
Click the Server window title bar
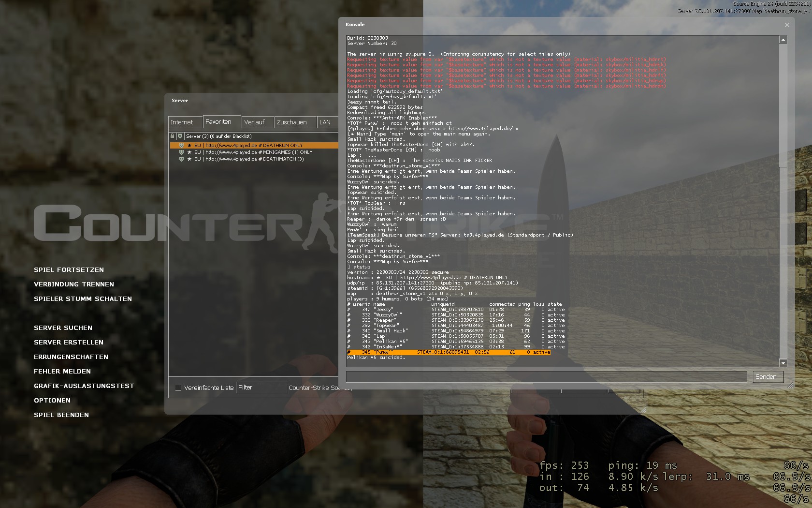click(x=251, y=101)
